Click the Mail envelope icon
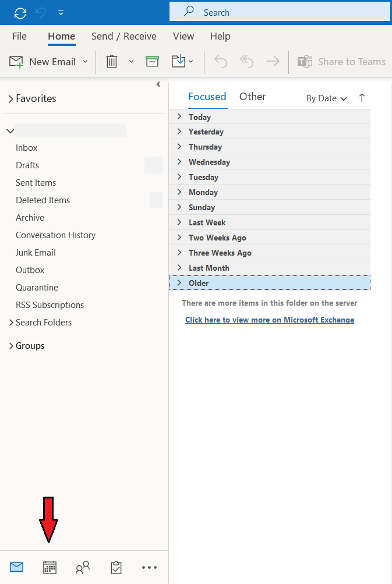Screen dimensions: 392x584 tap(17, 567)
